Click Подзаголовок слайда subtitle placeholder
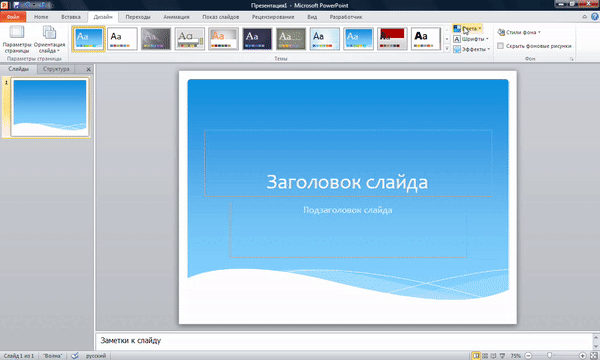Image resolution: width=600 pixels, height=360 pixels. pos(348,230)
